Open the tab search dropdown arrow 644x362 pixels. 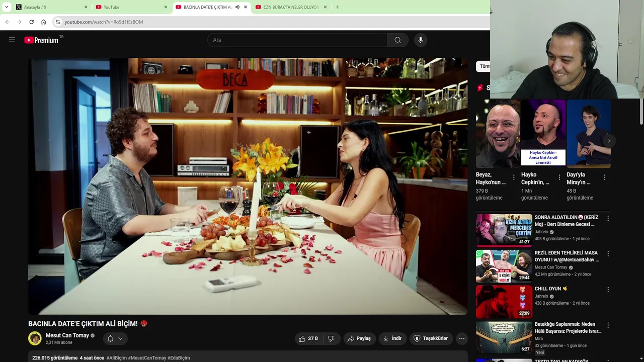(x=7, y=7)
